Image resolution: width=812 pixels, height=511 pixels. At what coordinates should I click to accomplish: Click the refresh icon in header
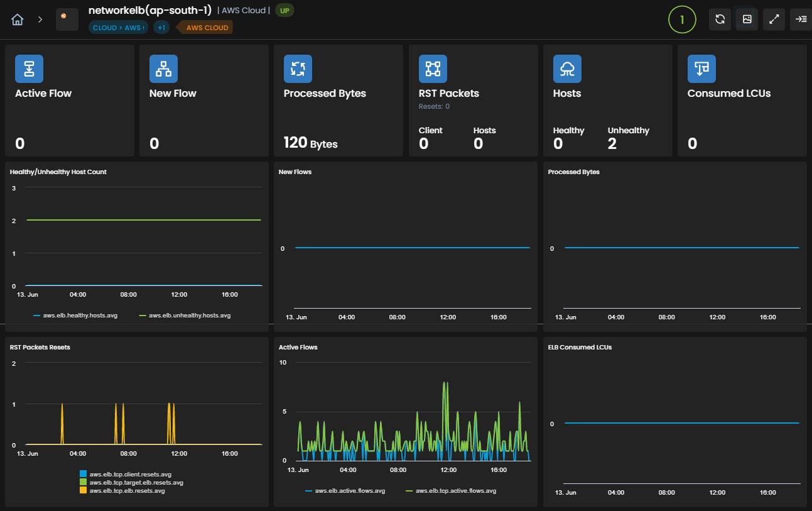coord(720,19)
